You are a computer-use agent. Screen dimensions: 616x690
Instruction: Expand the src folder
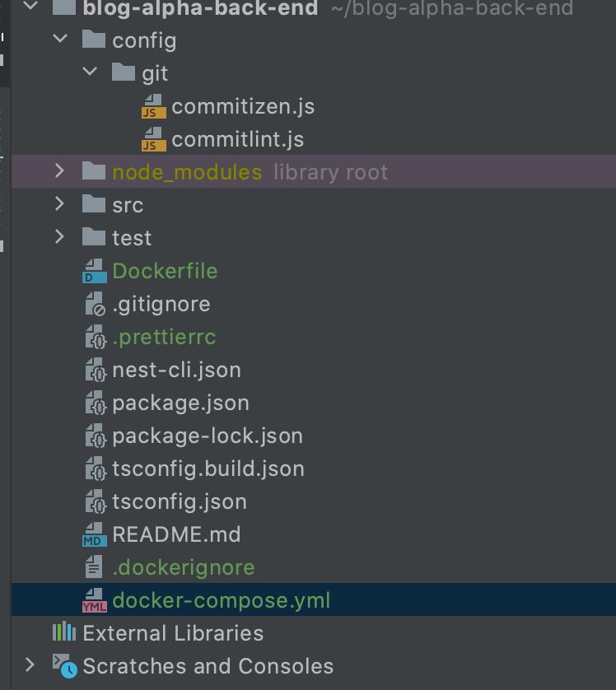click(x=59, y=203)
